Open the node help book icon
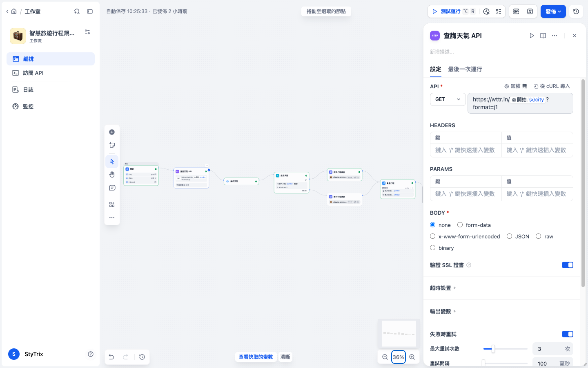This screenshot has width=588, height=368. pos(543,36)
